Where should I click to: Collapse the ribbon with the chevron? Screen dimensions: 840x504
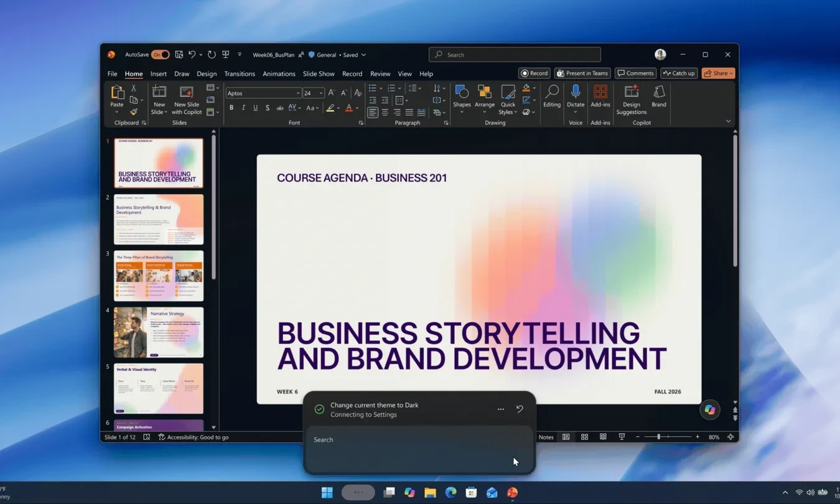728,121
